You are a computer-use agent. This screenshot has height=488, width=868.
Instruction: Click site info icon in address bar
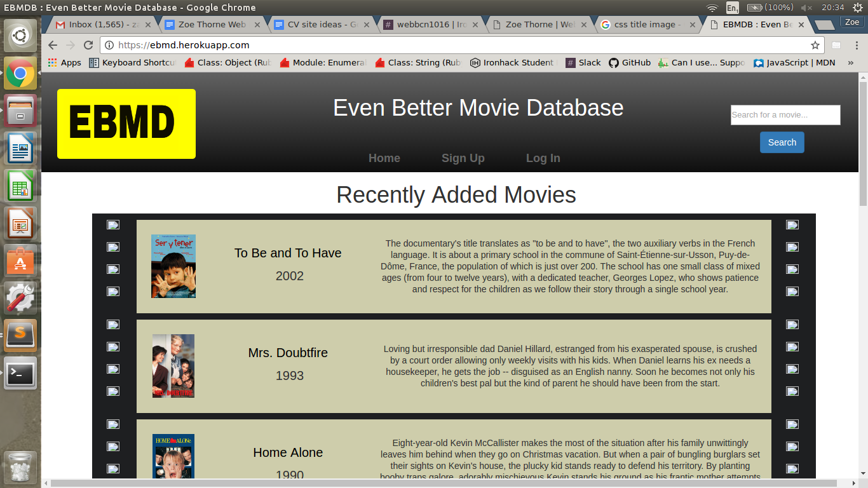pos(109,45)
